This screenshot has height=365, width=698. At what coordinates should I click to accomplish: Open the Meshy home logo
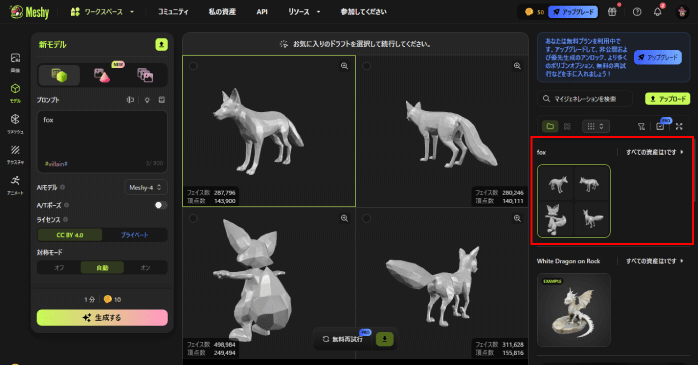pyautogui.click(x=29, y=12)
